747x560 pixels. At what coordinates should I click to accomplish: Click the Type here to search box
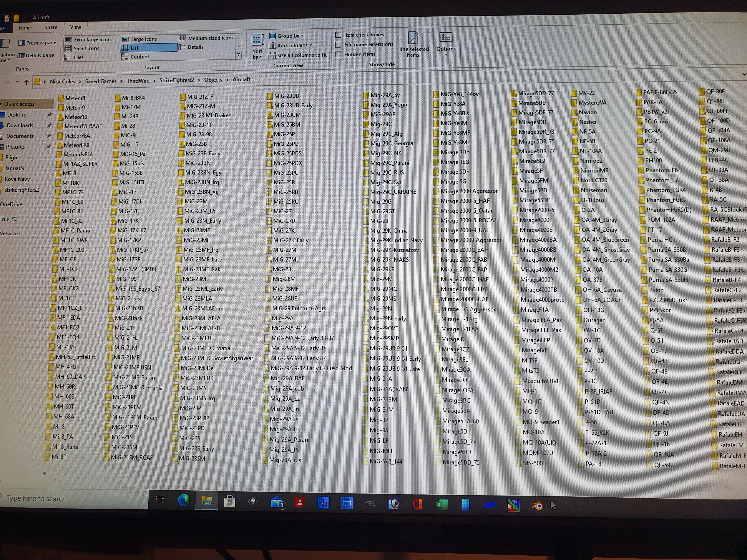74,499
